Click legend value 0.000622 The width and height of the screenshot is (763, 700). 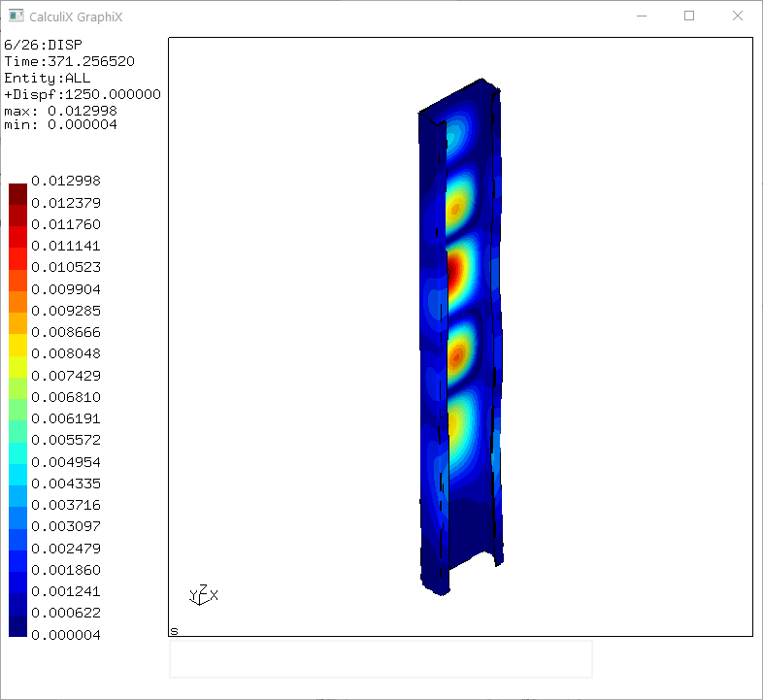[x=66, y=613]
